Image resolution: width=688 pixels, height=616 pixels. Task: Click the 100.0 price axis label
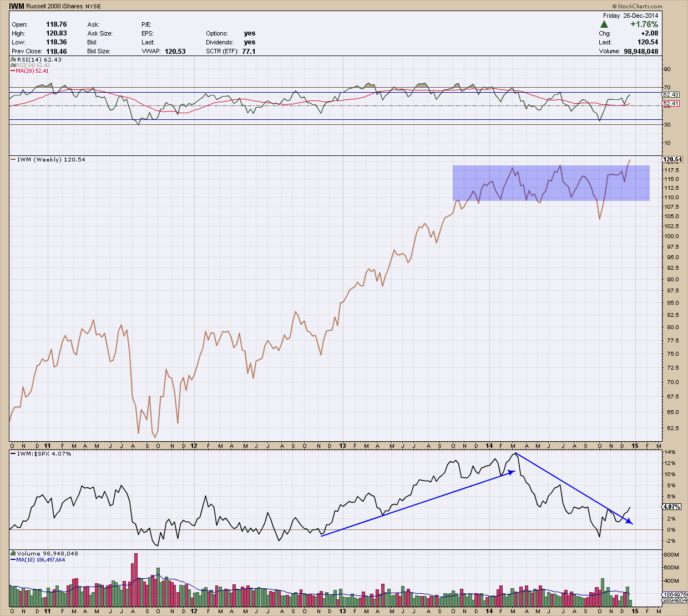click(x=672, y=236)
